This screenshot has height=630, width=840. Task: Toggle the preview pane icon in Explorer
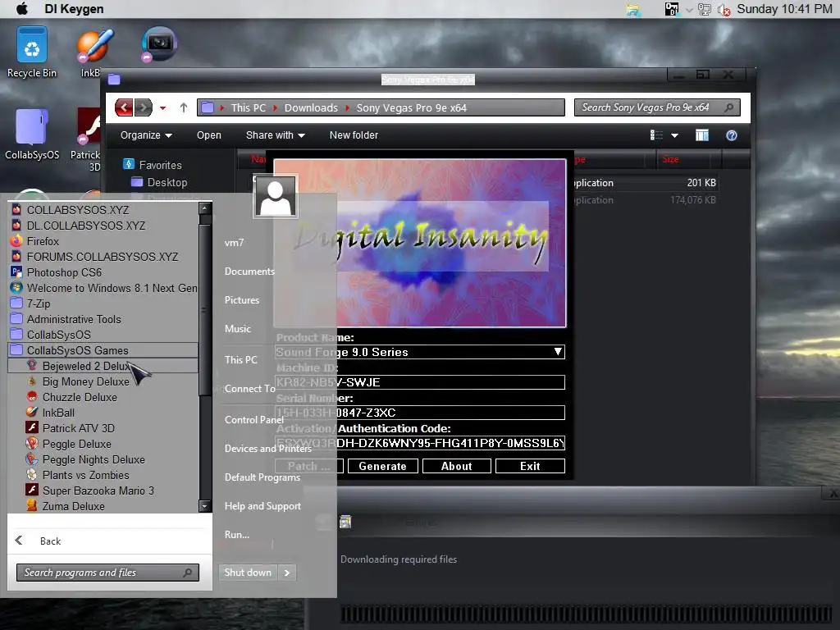click(702, 135)
